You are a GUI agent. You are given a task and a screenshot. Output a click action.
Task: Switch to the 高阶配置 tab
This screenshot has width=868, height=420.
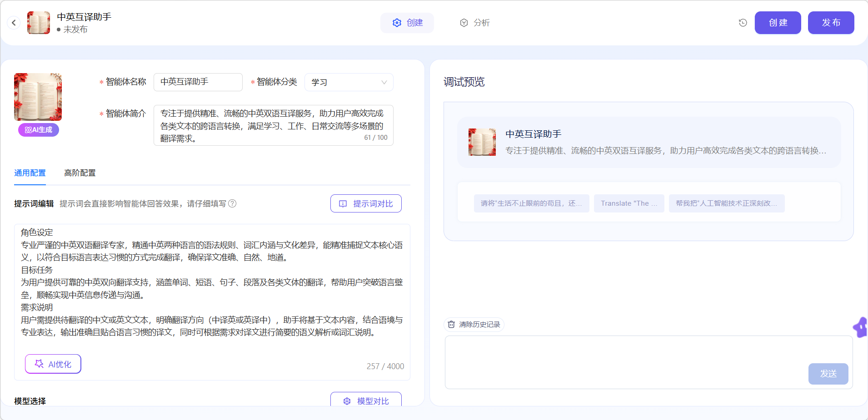pos(80,173)
